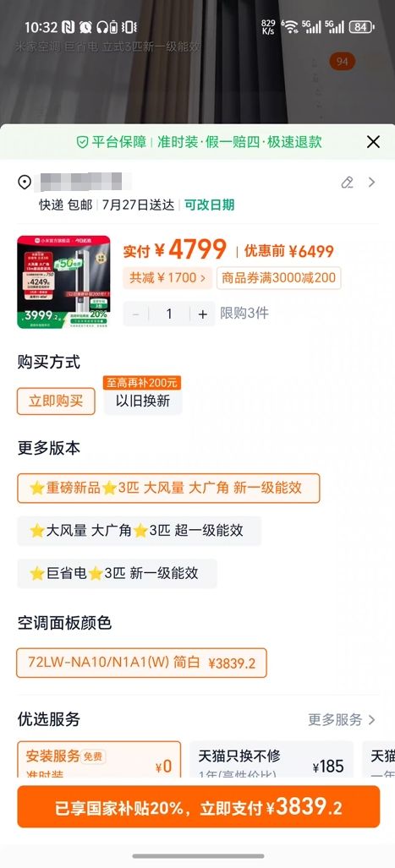Add 天猫只换不修 ¥185 service
395x868 pixels.
coord(272,759)
